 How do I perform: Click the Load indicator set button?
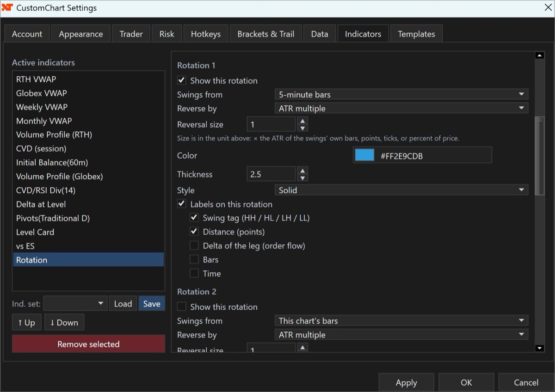123,303
